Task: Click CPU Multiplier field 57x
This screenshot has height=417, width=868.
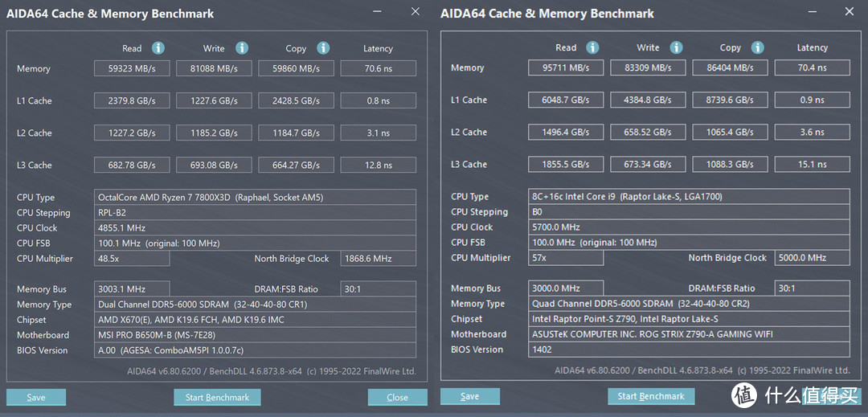Action: 566,258
